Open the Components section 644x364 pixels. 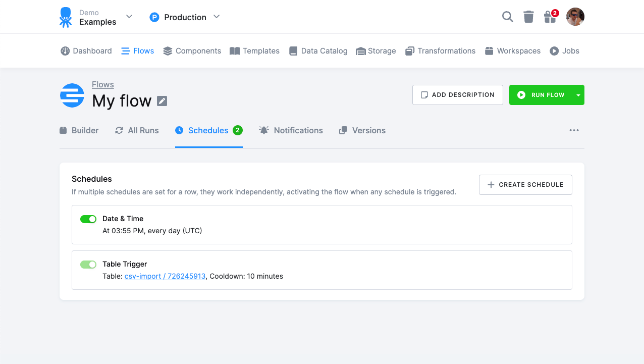click(x=192, y=50)
